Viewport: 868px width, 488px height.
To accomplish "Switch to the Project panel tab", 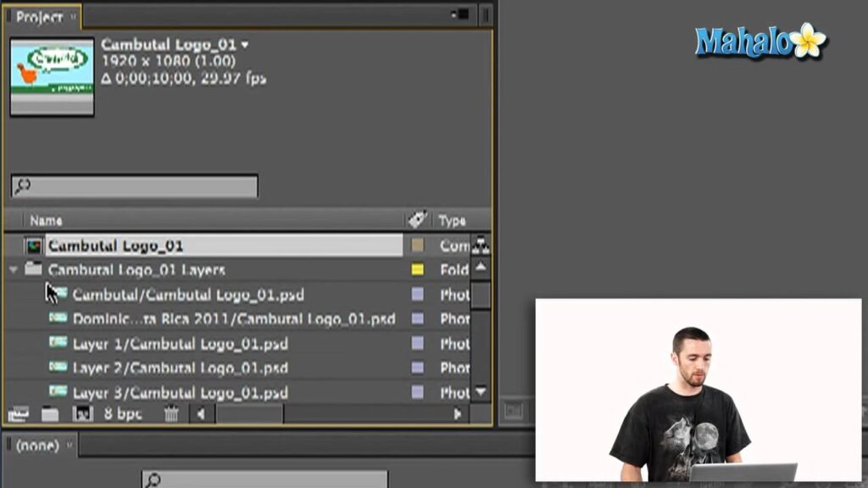I will pyautogui.click(x=40, y=16).
